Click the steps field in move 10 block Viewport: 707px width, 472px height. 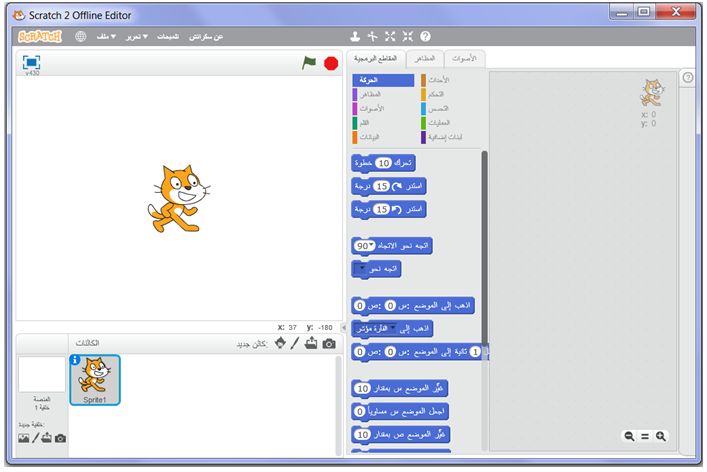(x=384, y=163)
